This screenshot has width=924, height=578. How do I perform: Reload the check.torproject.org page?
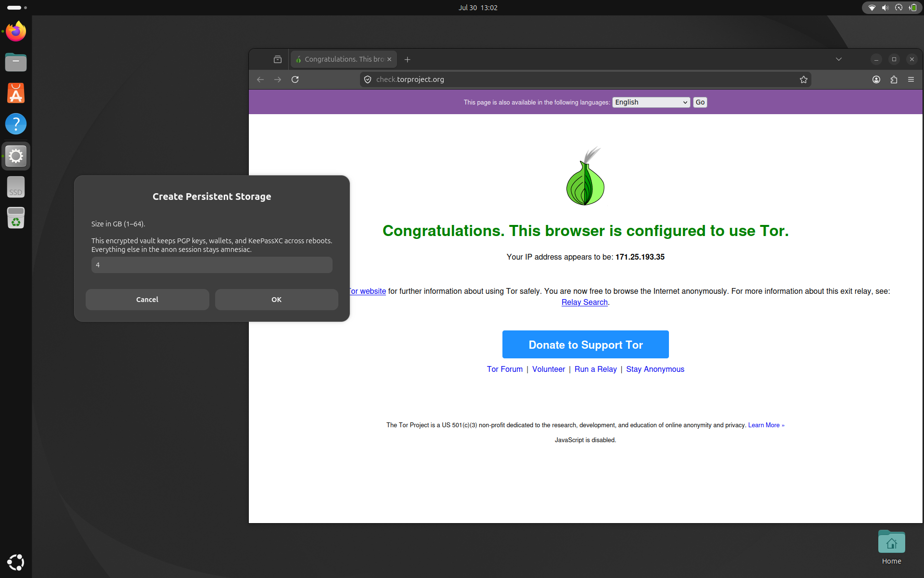coord(295,79)
